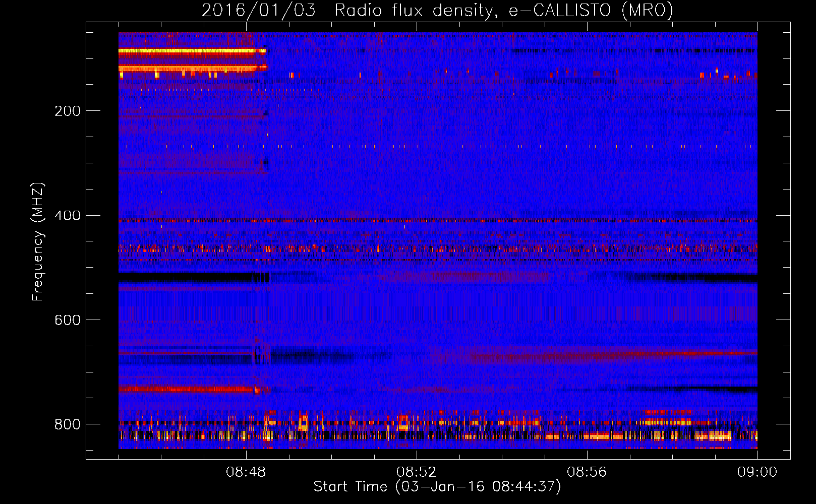The image size is (816, 504).
Task: Select the 'Frequency (MHZ)' axis label
Action: point(38,241)
